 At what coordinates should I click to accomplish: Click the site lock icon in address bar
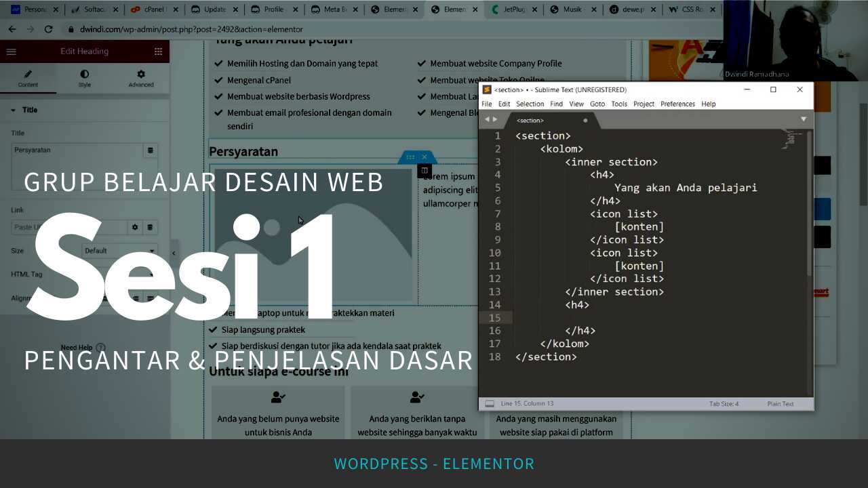(x=71, y=30)
